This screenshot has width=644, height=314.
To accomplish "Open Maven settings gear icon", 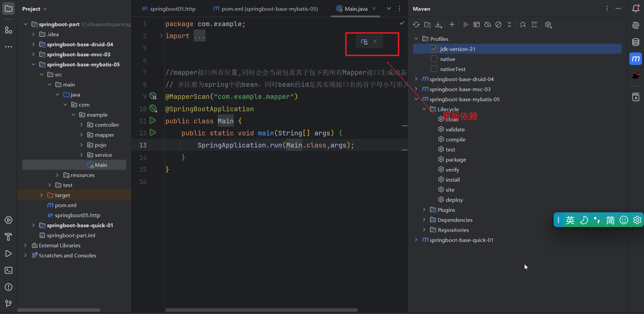I will point(548,24).
